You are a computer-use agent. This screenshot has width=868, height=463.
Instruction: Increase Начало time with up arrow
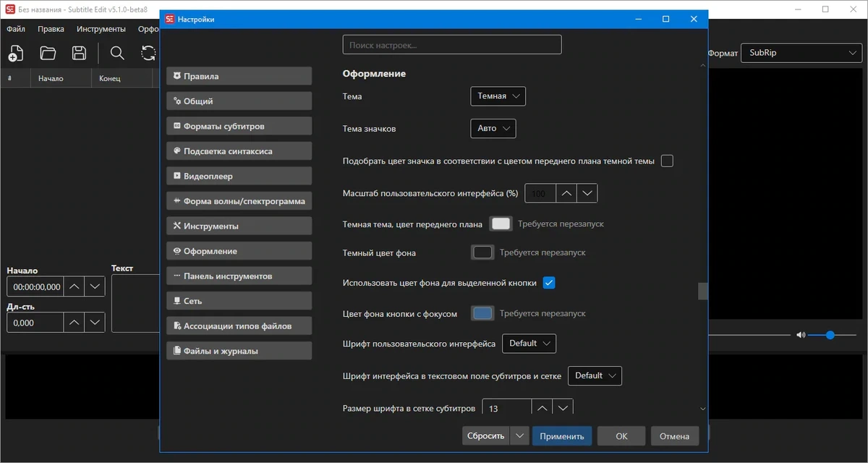[74, 286]
